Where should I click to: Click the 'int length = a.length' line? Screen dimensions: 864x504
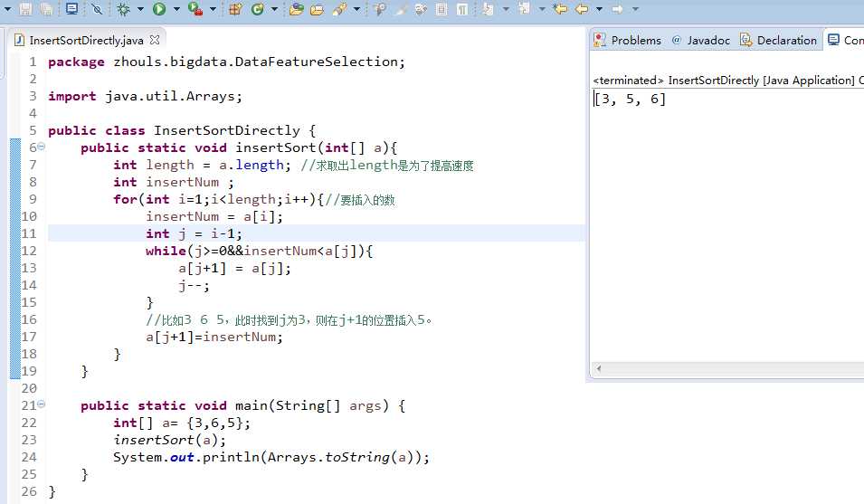coord(203,165)
